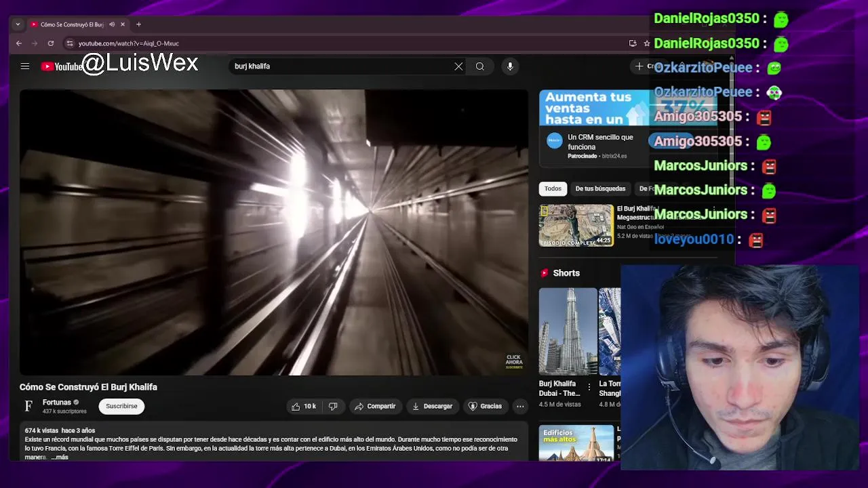
Task: Go back with browser back arrow
Action: coord(19,43)
